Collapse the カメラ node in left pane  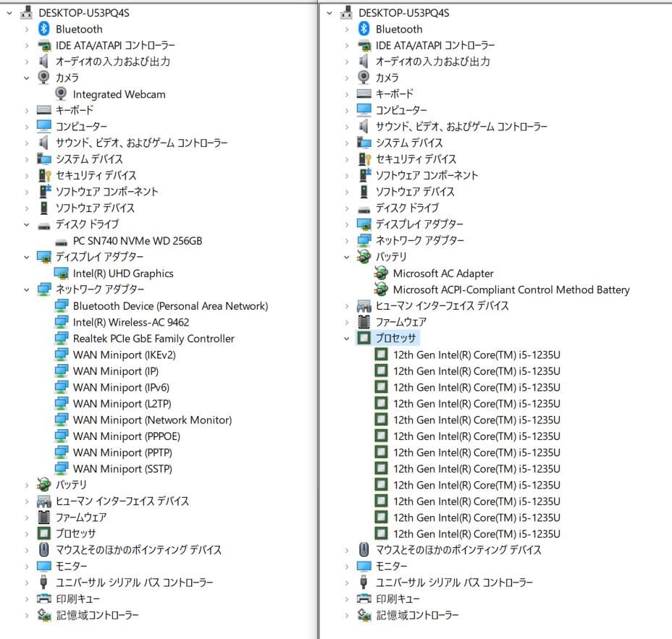point(27,78)
